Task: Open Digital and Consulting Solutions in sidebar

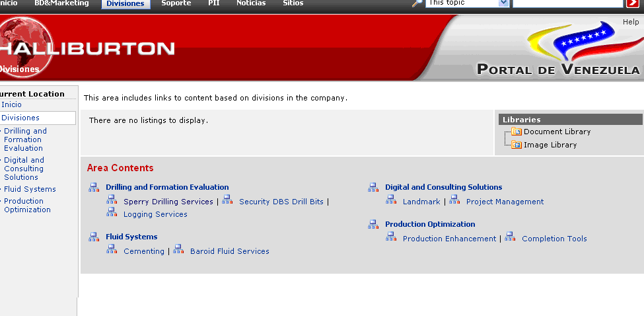Action: click(24, 169)
